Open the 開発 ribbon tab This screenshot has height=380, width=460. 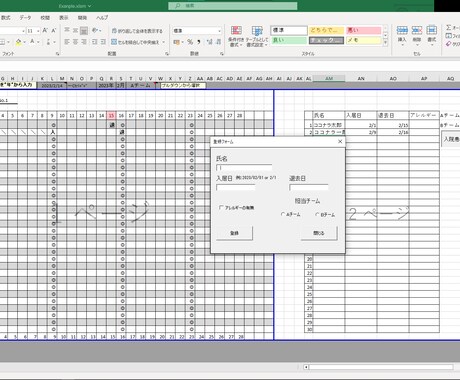(x=82, y=18)
